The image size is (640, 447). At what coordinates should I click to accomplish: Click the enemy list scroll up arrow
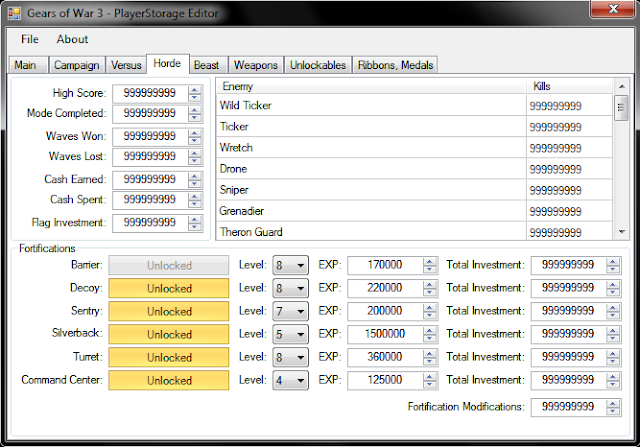[x=622, y=86]
